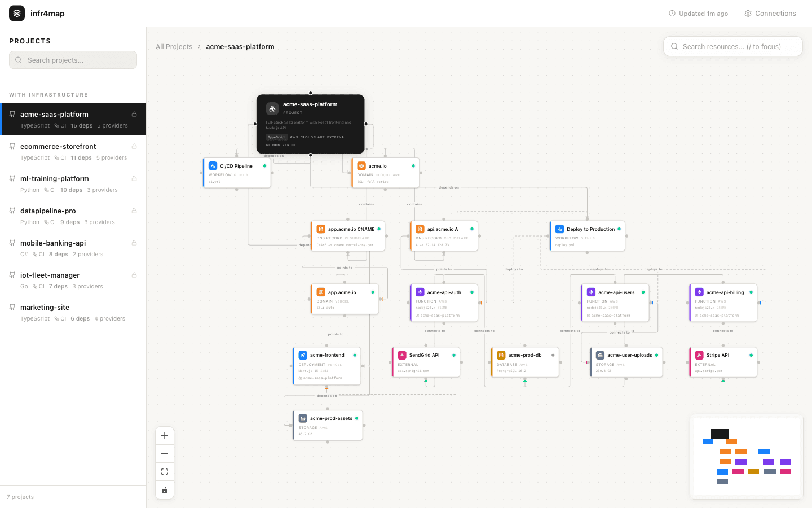Image resolution: width=812 pixels, height=508 pixels.
Task: Select the acme-saas-platform project node
Action: [310, 124]
